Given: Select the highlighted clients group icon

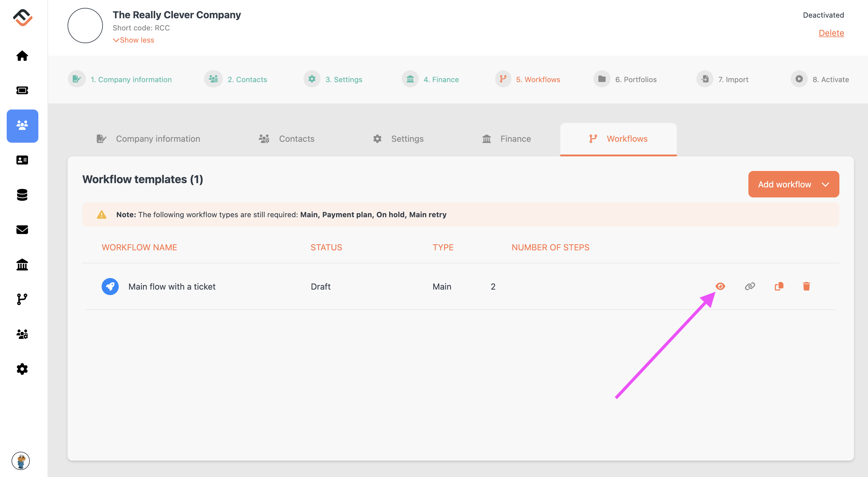Looking at the screenshot, I should [22, 126].
